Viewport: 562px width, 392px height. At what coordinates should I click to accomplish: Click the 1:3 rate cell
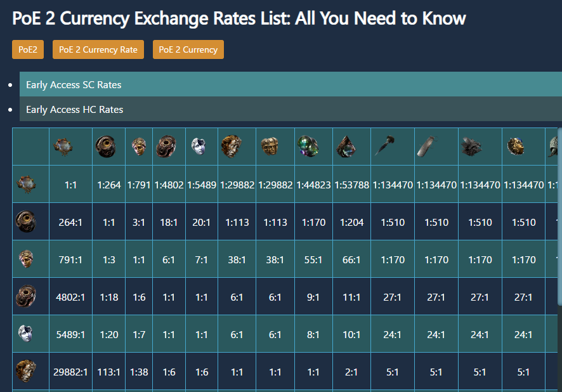(x=109, y=259)
